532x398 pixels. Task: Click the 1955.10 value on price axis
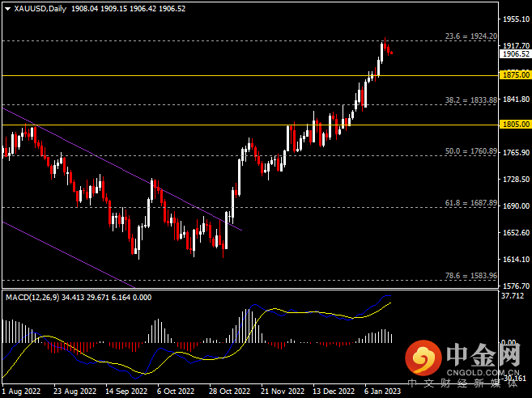pyautogui.click(x=515, y=18)
